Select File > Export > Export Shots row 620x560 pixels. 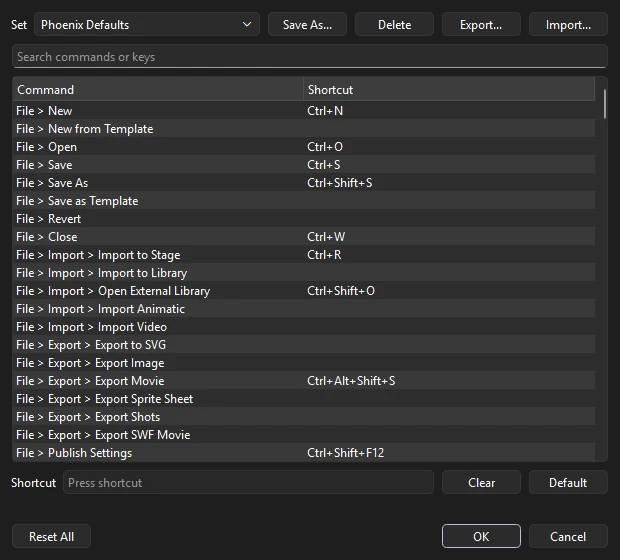point(304,416)
